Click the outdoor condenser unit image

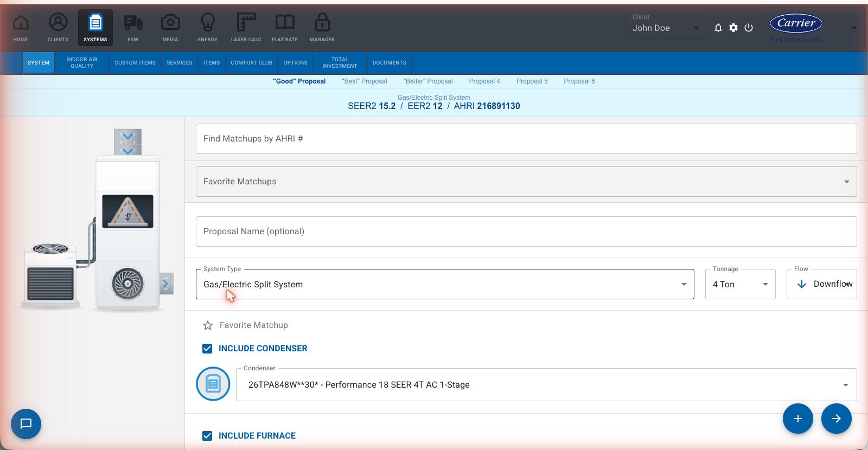(50, 275)
